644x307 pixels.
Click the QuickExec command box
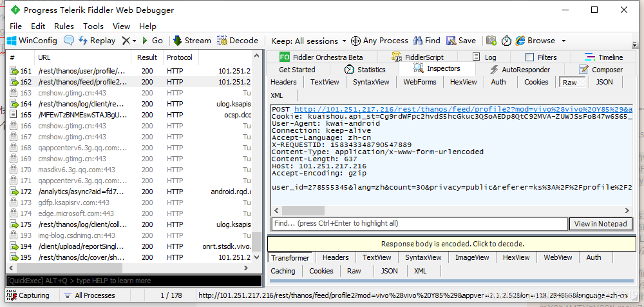pyautogui.click(x=134, y=281)
